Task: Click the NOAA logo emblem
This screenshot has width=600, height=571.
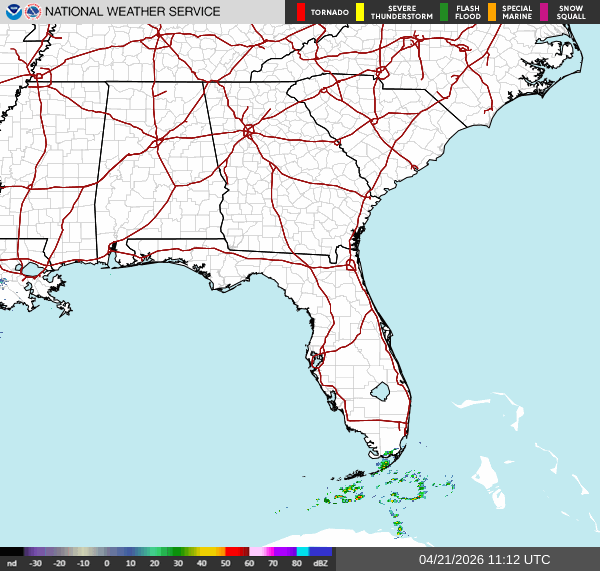Action: 13,12
